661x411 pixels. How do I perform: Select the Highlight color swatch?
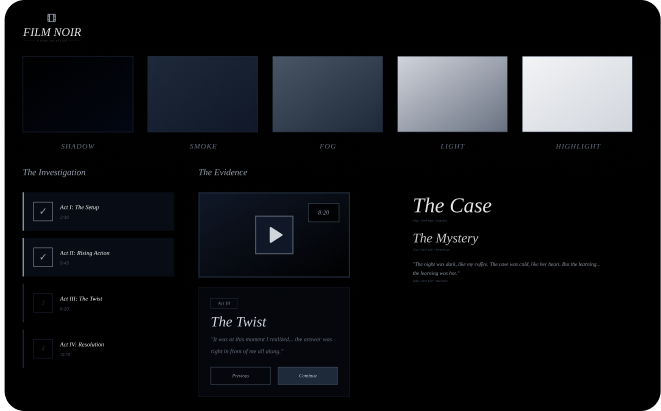coord(577,94)
